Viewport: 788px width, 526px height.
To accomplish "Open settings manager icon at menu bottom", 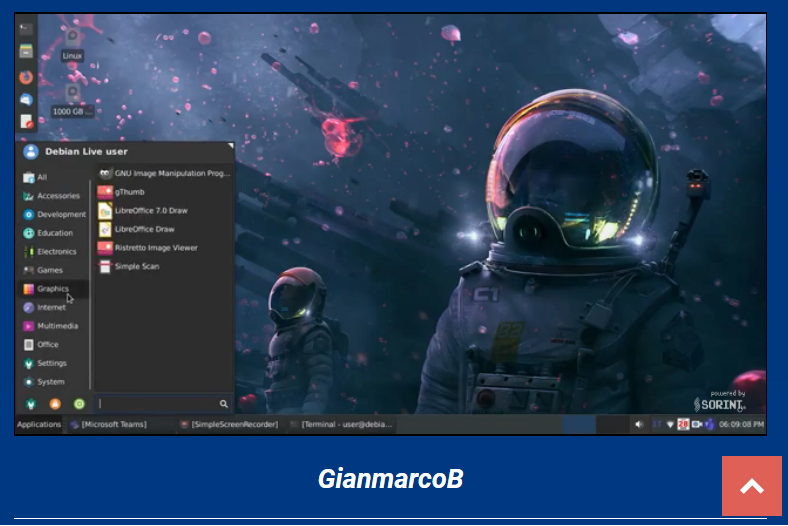I will tap(31, 404).
